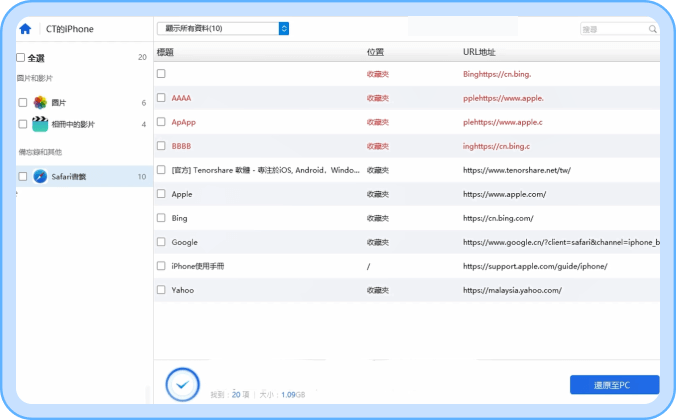Click the blue home icon
The image size is (676, 420).
coord(25,29)
